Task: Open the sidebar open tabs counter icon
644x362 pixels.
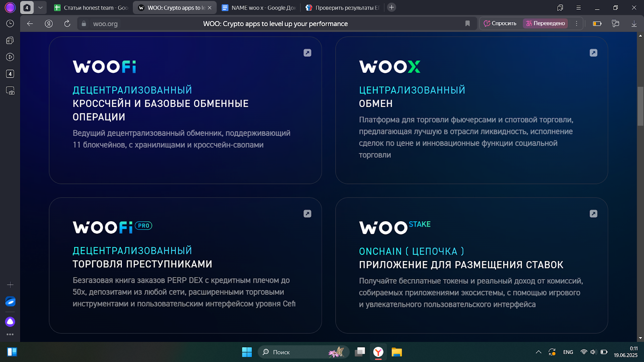Action: click(x=10, y=74)
